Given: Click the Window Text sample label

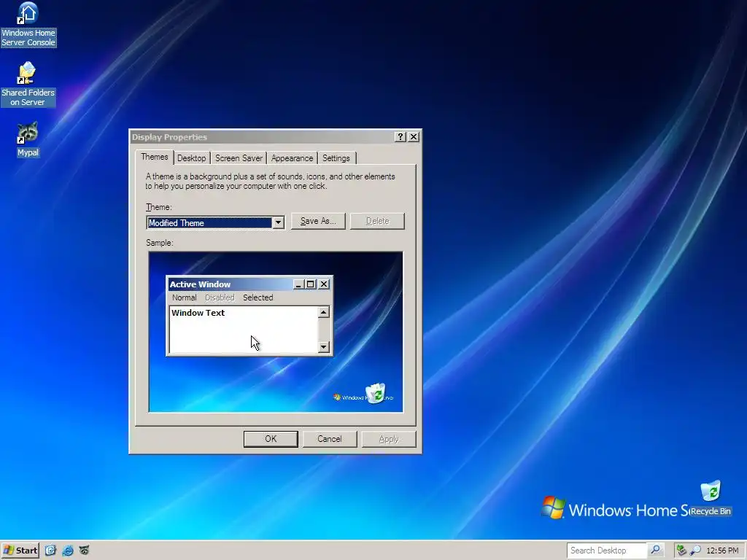Looking at the screenshot, I should 198,313.
